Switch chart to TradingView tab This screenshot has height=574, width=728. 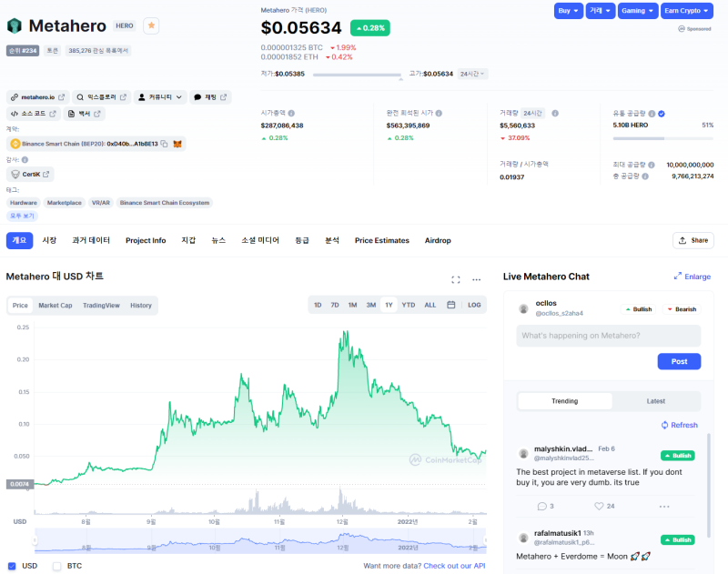(x=101, y=306)
